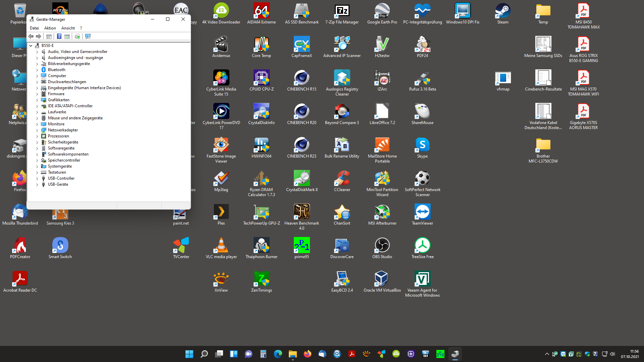The width and height of the screenshot is (644, 362).
Task: Select the ZenTimings desktop icon
Action: [262, 282]
